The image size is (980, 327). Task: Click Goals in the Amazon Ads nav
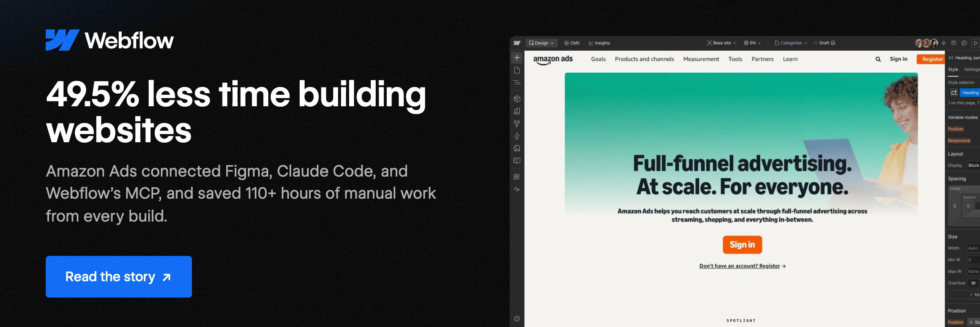(x=598, y=59)
